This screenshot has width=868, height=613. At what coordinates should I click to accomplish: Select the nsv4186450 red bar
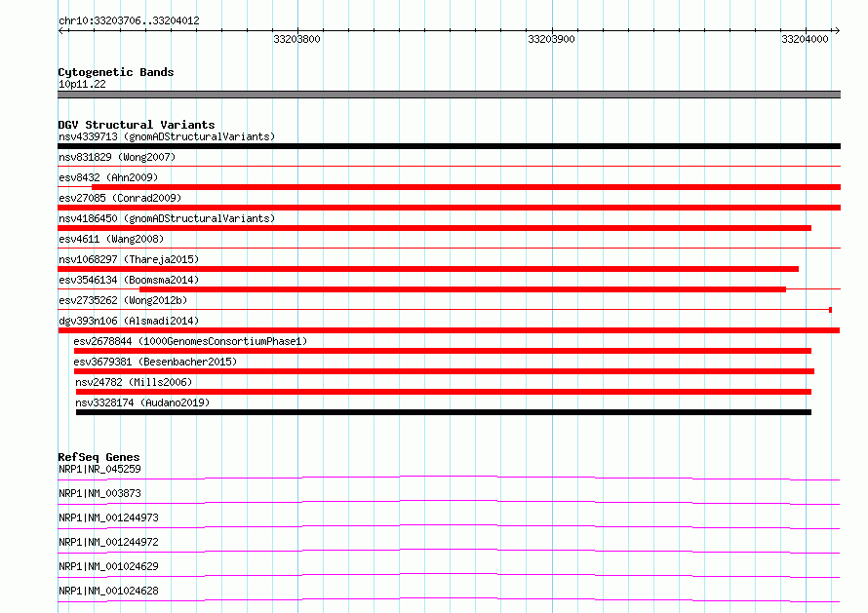435,228
